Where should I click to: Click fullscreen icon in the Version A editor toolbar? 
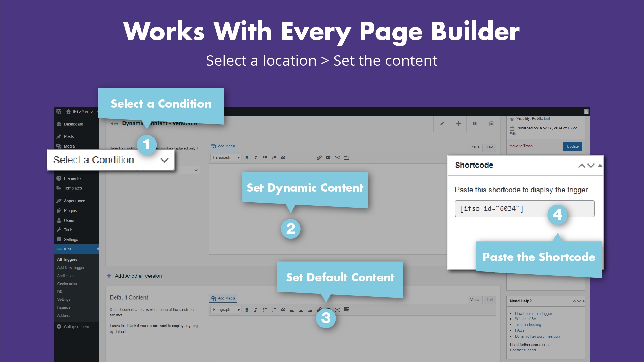pos(337,158)
